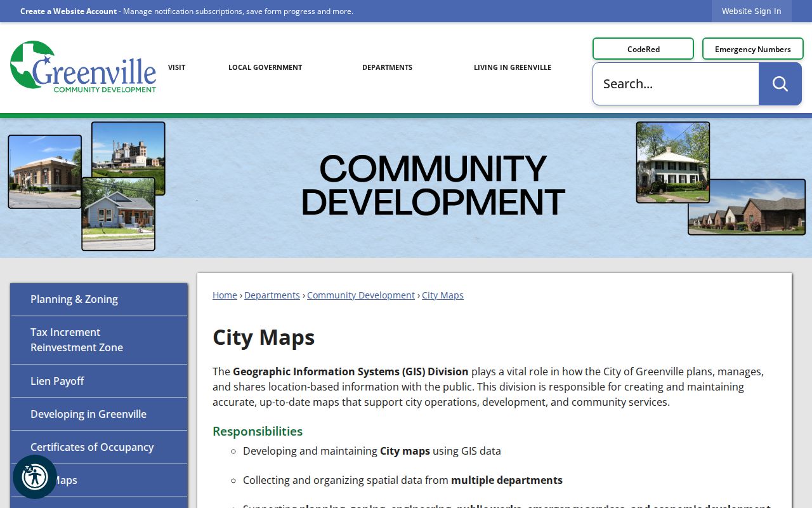Click the Greenville Community Development logo
This screenshot has width=812, height=508.
pos(83,67)
